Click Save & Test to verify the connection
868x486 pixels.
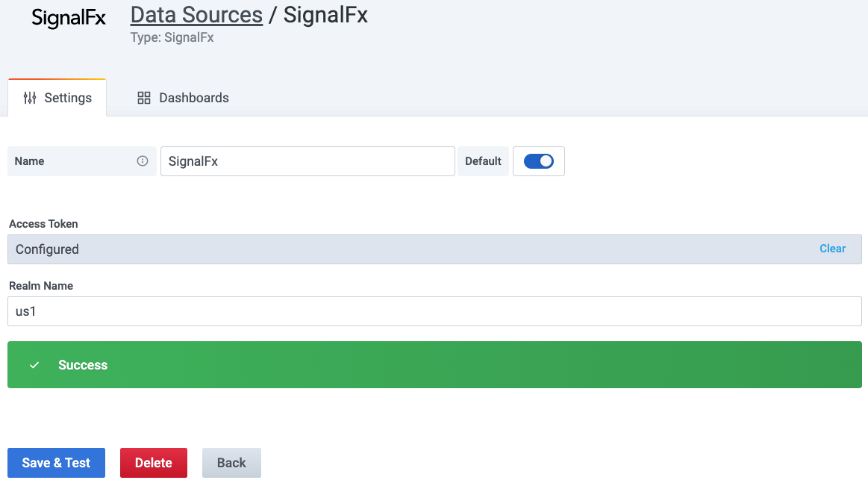(56, 462)
